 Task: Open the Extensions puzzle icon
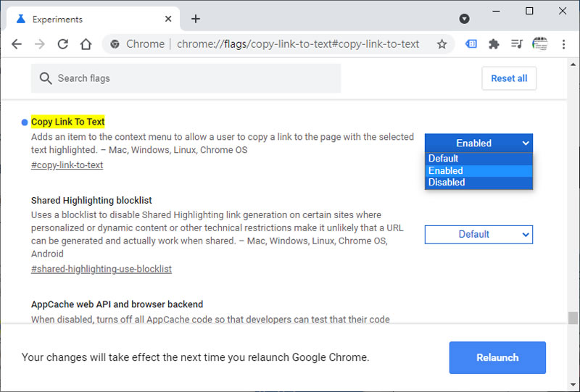(494, 44)
